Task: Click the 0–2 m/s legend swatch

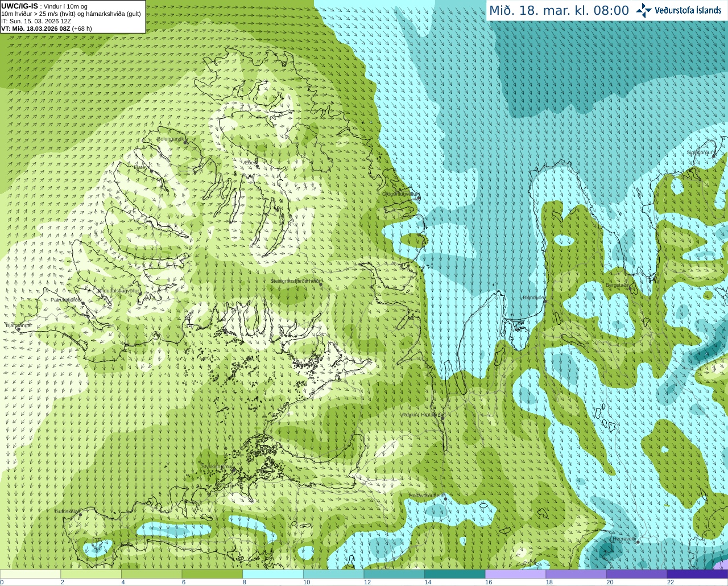Action: point(30,574)
